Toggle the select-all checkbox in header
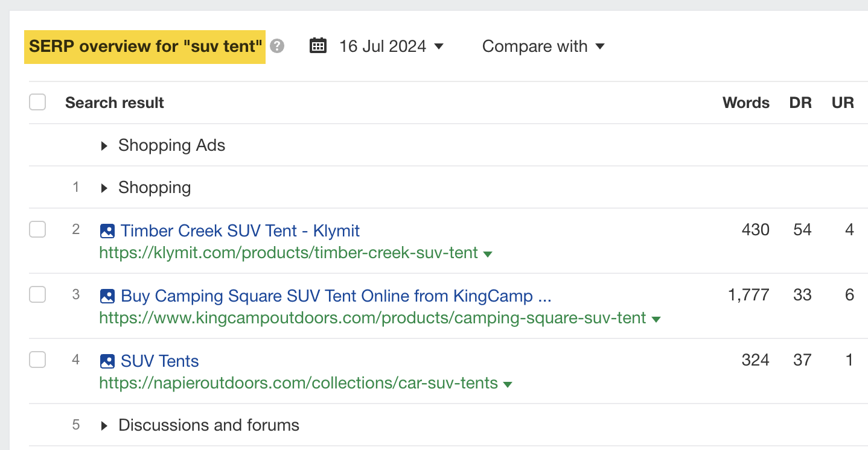The image size is (868, 450). [37, 103]
